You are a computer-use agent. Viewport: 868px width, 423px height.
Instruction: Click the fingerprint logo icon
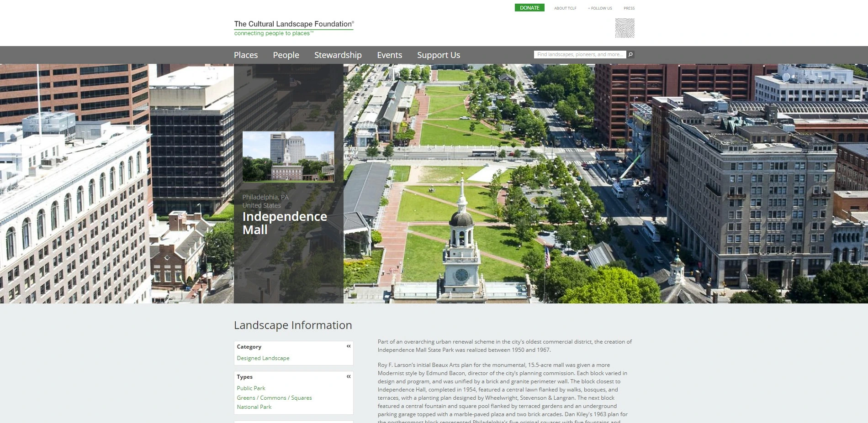click(x=625, y=28)
